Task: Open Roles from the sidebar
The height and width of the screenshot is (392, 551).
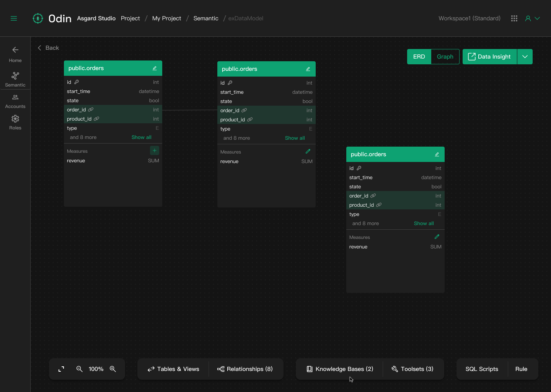Action: tap(15, 122)
